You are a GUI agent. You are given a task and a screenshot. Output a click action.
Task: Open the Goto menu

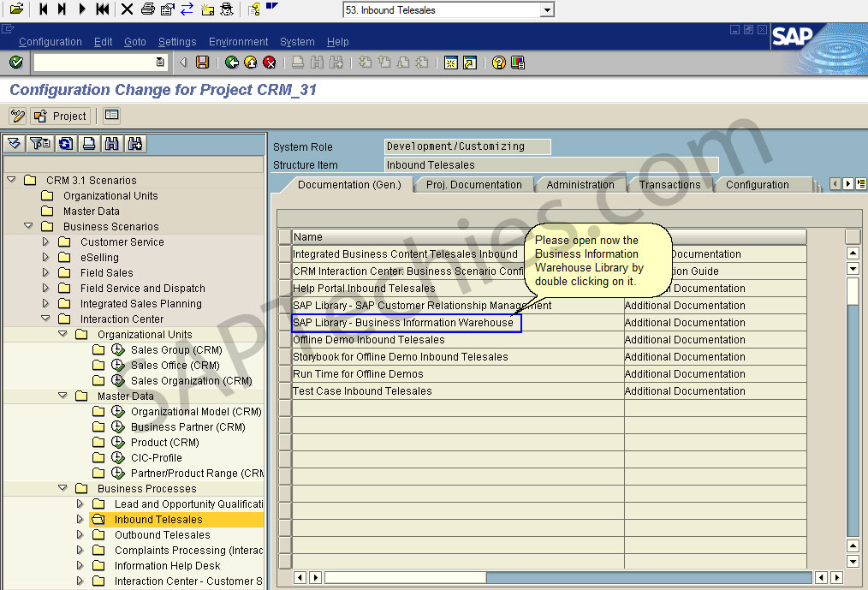[x=135, y=42]
